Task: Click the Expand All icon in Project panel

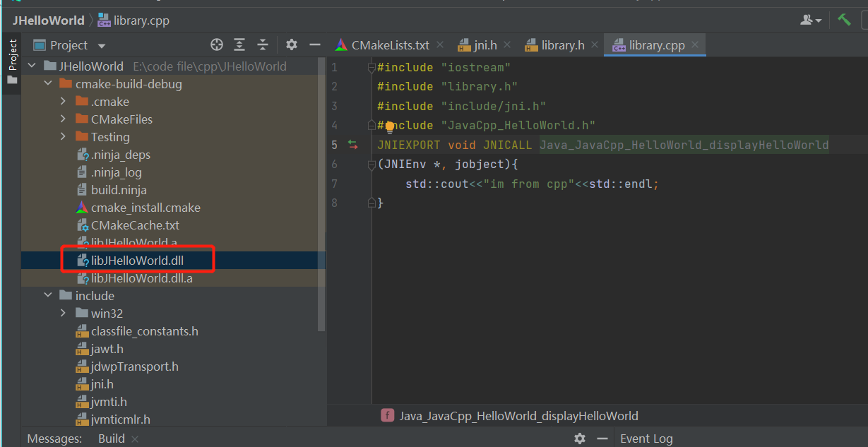Action: [x=239, y=45]
